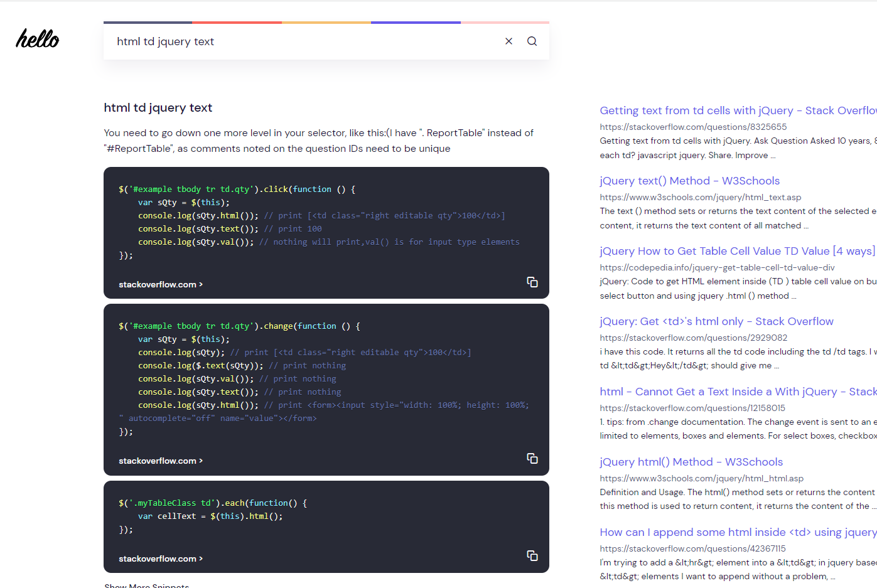Click URL stackoverflow.com/questions/2929082

click(x=694, y=338)
